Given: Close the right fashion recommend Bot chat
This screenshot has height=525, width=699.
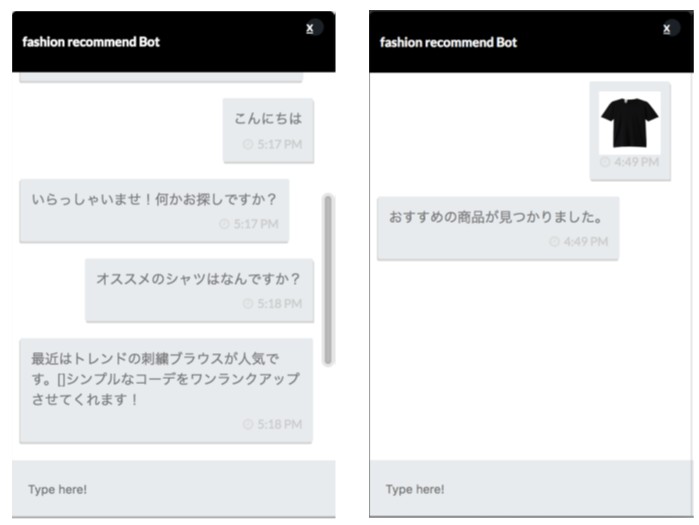Looking at the screenshot, I should 667,29.
